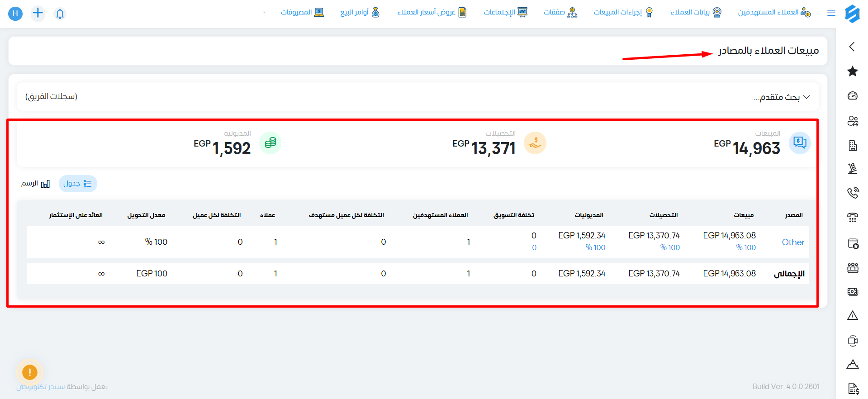Image resolution: width=868 pixels, height=399 pixels.
Task: Click العائد على الإستثمار column header
Action: point(76,215)
